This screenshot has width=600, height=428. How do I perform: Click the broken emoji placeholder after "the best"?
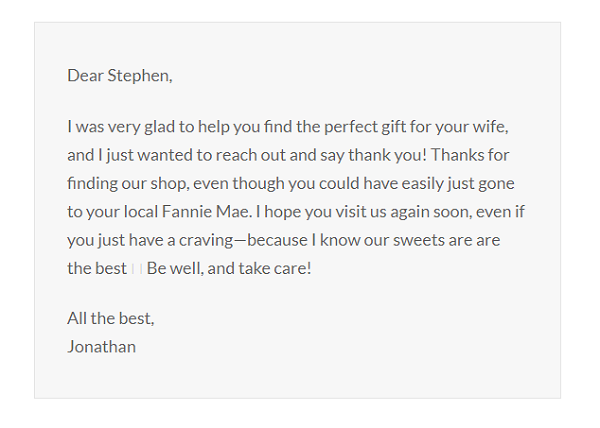pos(137,269)
